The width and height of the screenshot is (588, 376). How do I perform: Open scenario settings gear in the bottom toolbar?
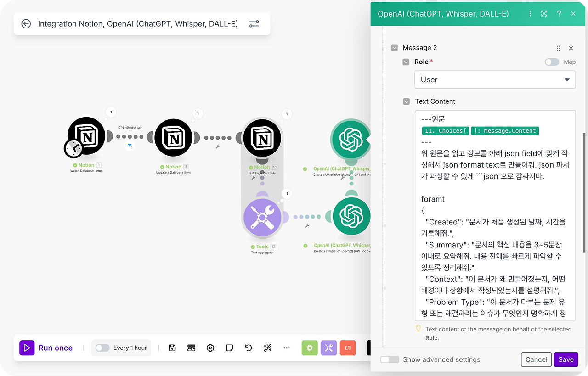[210, 348]
